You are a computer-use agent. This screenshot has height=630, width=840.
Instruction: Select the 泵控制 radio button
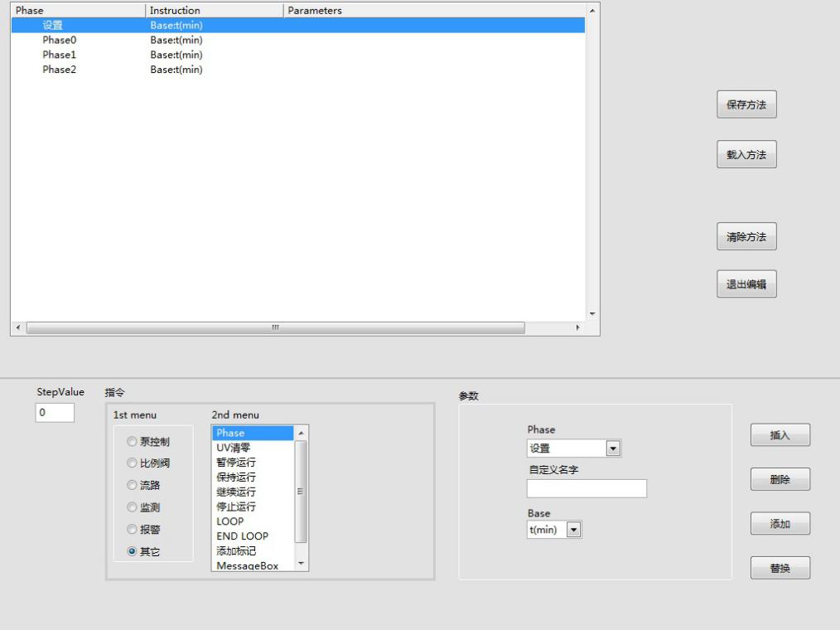tap(132, 442)
